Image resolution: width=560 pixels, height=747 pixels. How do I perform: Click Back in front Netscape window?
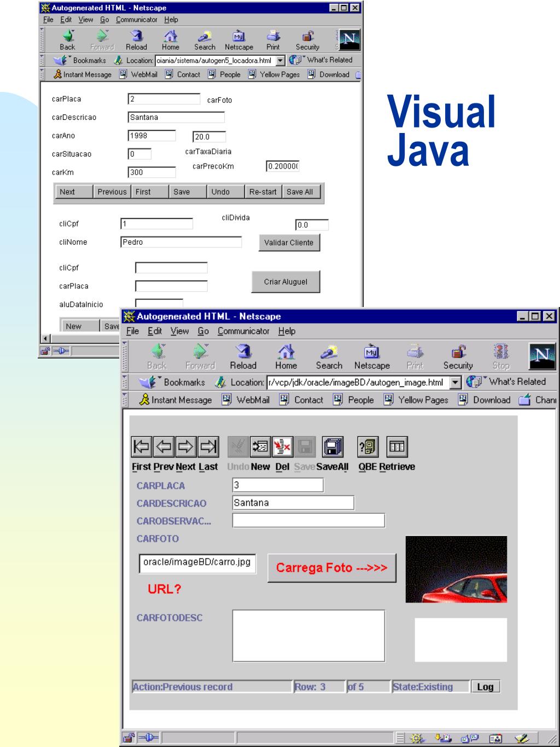(157, 356)
